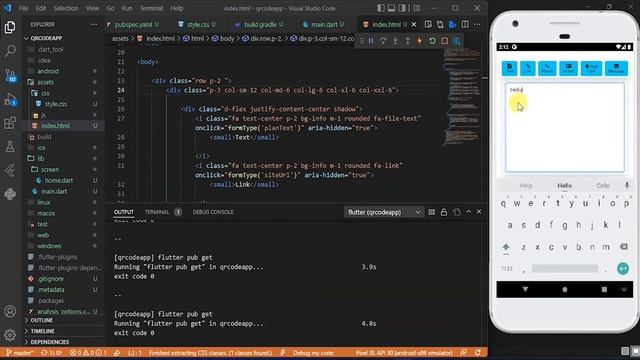Open the Accounts menu
The height and width of the screenshot is (360, 640).
pyautogui.click(x=10, y=311)
